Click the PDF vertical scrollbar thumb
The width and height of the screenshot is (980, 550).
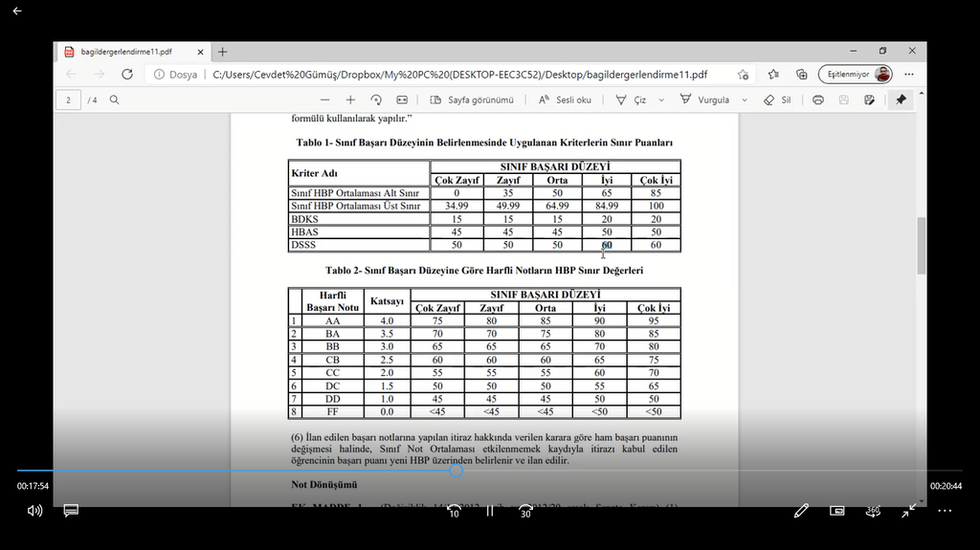pos(922,246)
